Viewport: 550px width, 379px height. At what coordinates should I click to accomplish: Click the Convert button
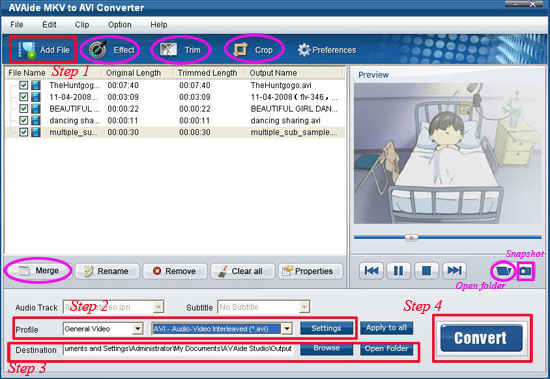481,338
